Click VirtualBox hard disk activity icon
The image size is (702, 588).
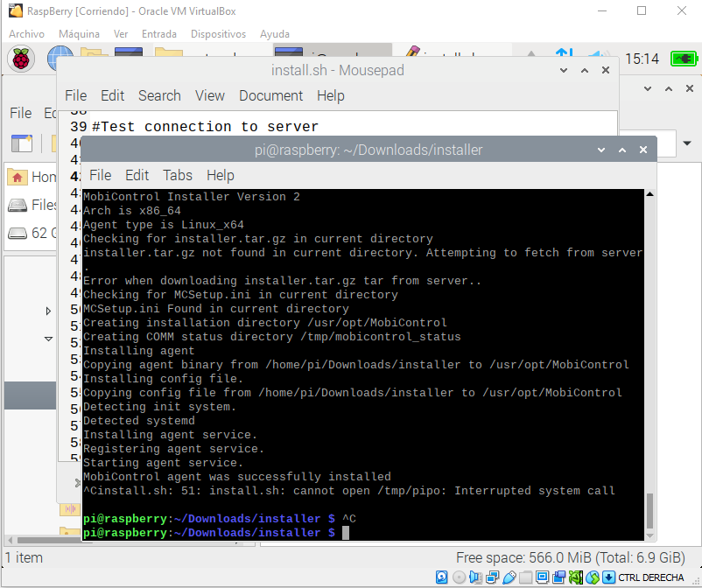coord(442,577)
